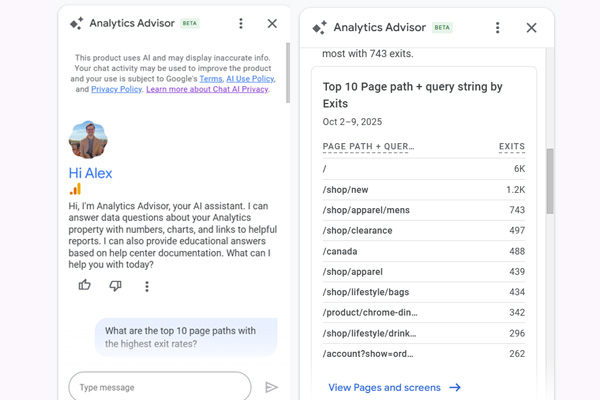
Task: Open left panel's three-dot overflow menu
Action: [241, 23]
